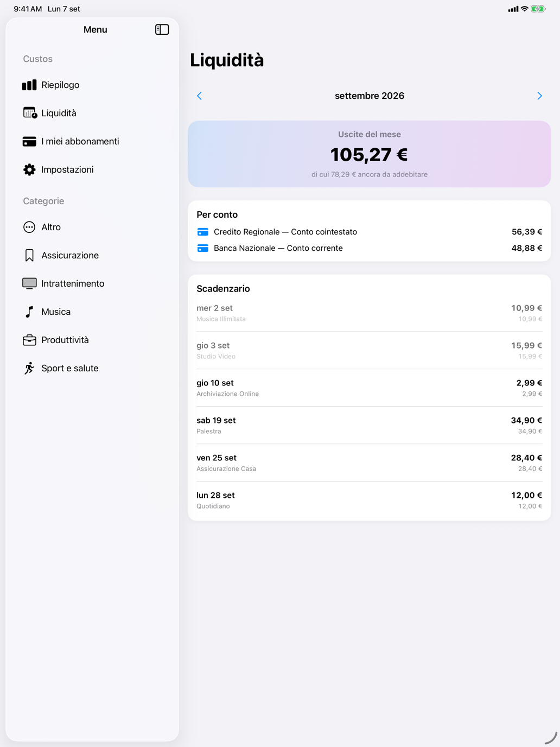Select the Assicurazione category
This screenshot has height=747, width=560.
coord(92,255)
